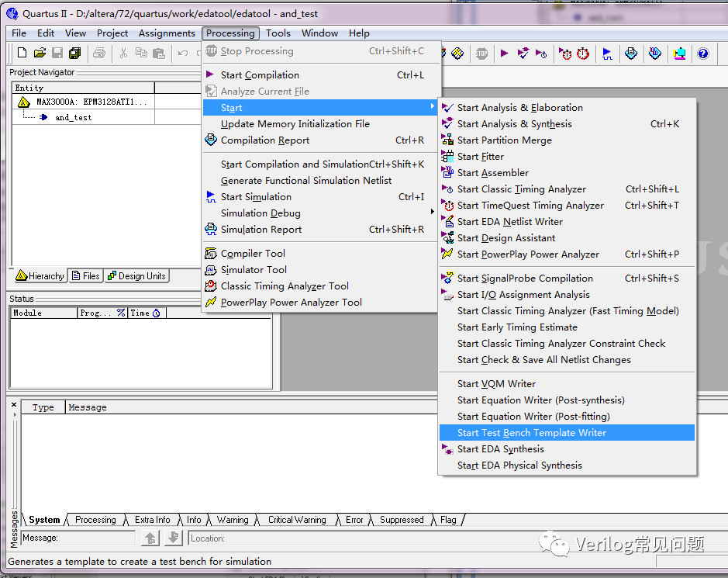The height and width of the screenshot is (578, 728).
Task: Click the Open file folder icon
Action: click(x=40, y=53)
